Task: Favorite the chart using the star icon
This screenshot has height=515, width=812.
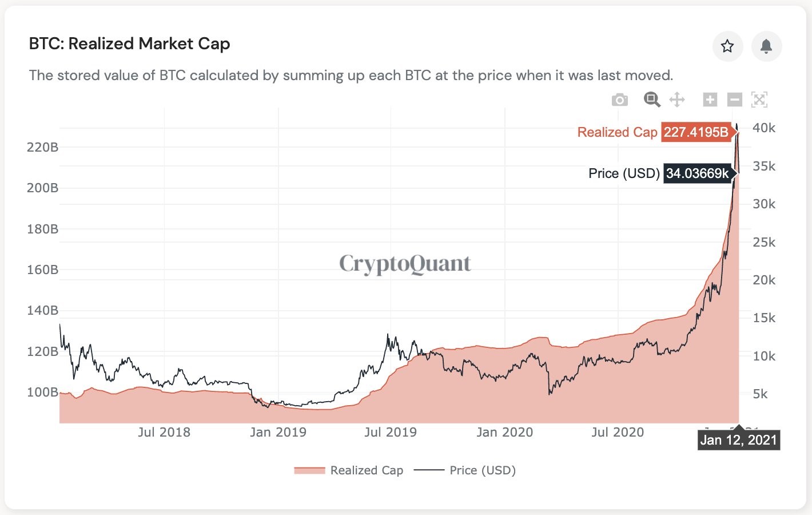Action: tap(727, 46)
